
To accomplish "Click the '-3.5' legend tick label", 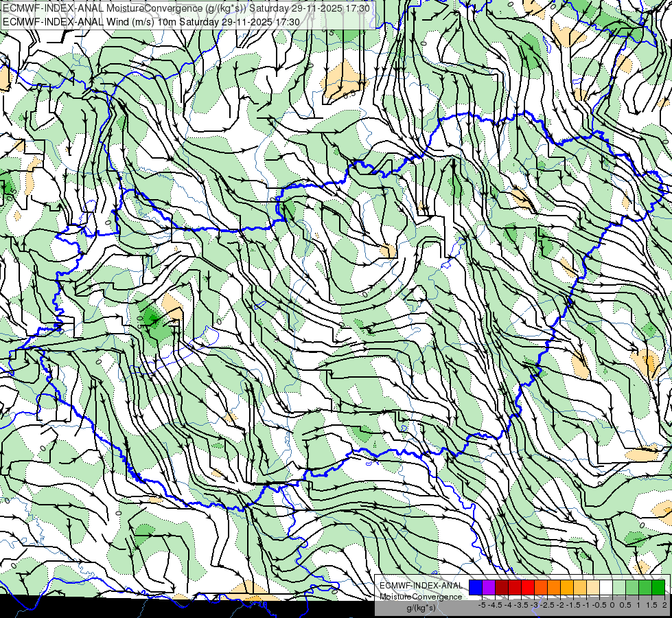I will [x=522, y=605].
